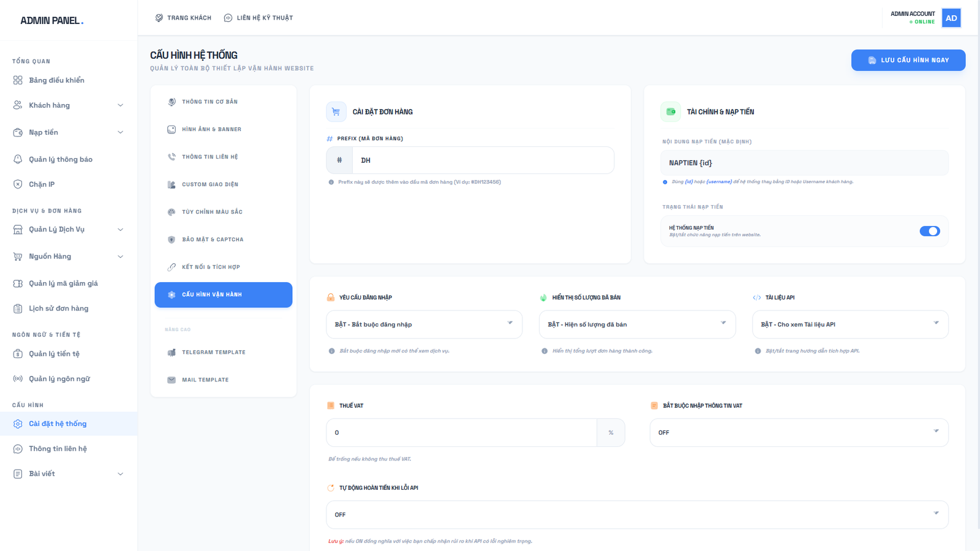Click the shopping cart icon in Cài đặt đơn hàng

(336, 112)
